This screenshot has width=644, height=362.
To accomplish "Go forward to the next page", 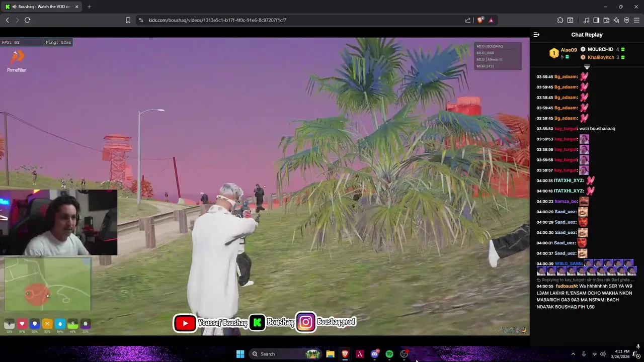I will click(17, 20).
